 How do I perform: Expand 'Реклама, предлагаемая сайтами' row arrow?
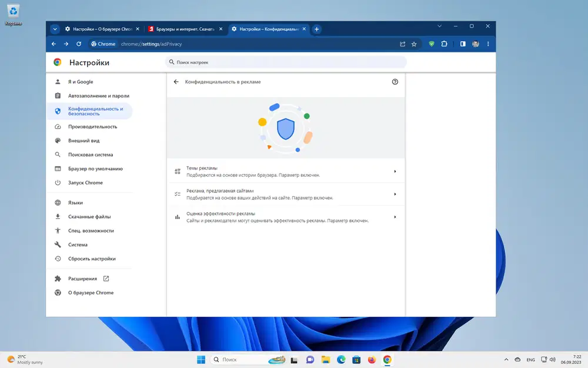coord(395,194)
